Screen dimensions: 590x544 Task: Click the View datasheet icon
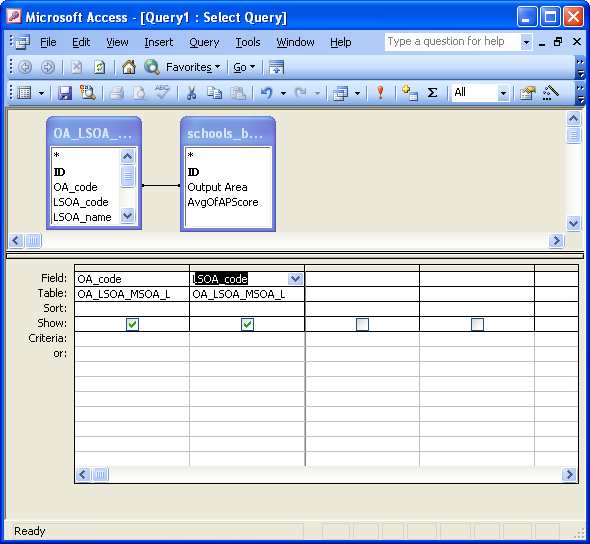coord(24,93)
